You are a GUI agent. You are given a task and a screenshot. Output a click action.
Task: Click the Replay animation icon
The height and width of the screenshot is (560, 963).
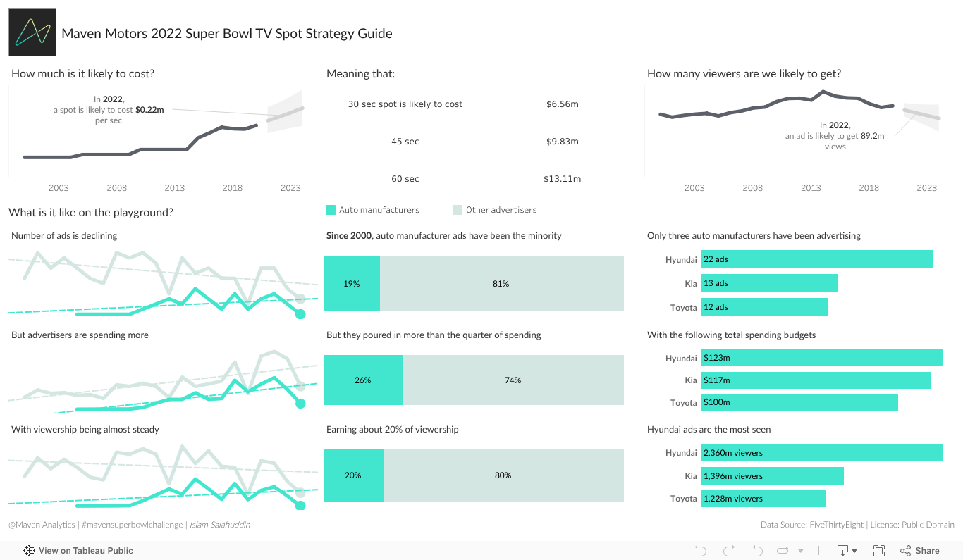click(x=783, y=551)
